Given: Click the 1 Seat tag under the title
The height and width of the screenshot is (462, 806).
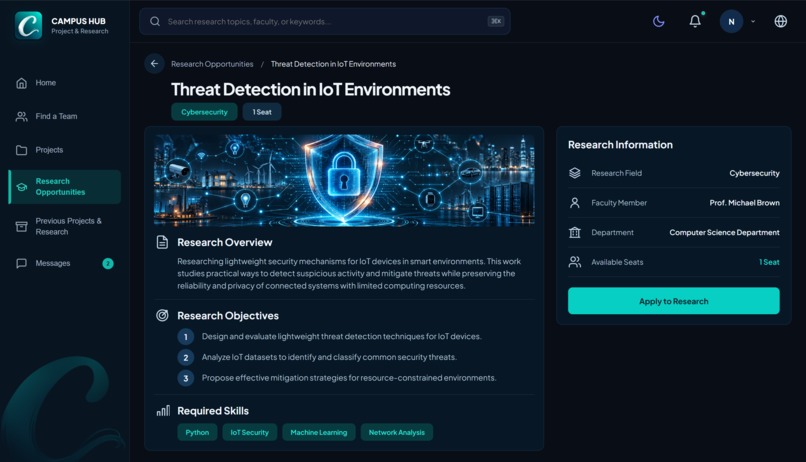Looking at the screenshot, I should point(262,112).
